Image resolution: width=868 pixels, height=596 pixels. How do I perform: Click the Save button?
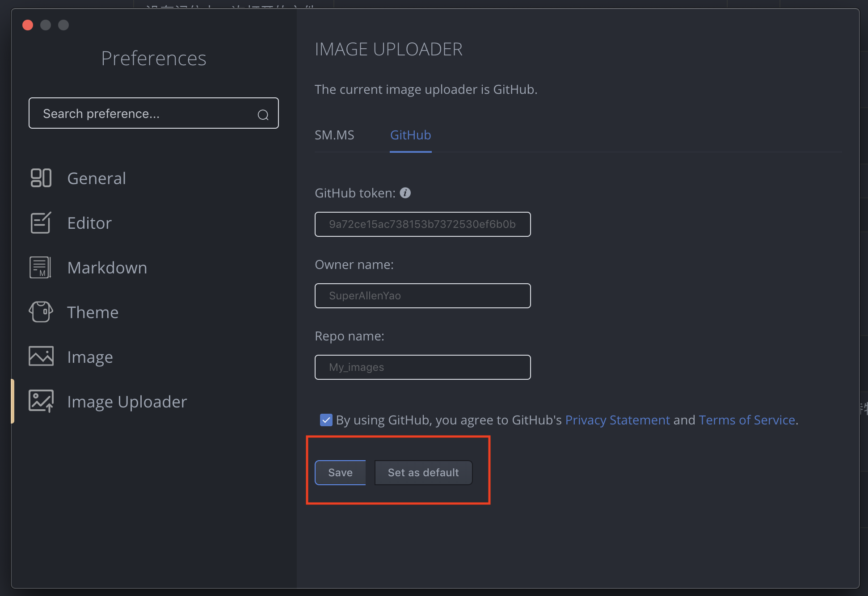coord(340,472)
